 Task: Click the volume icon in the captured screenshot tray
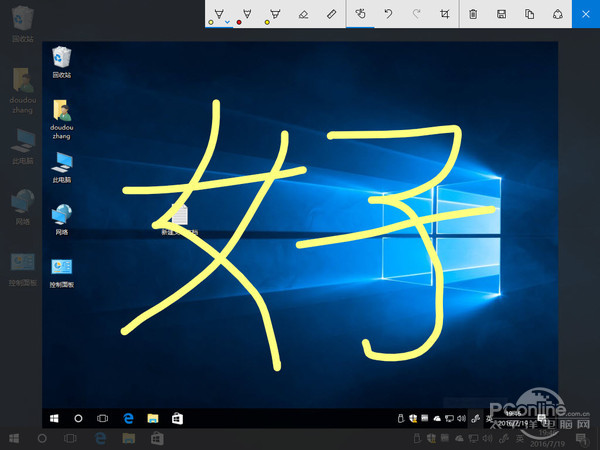461,419
